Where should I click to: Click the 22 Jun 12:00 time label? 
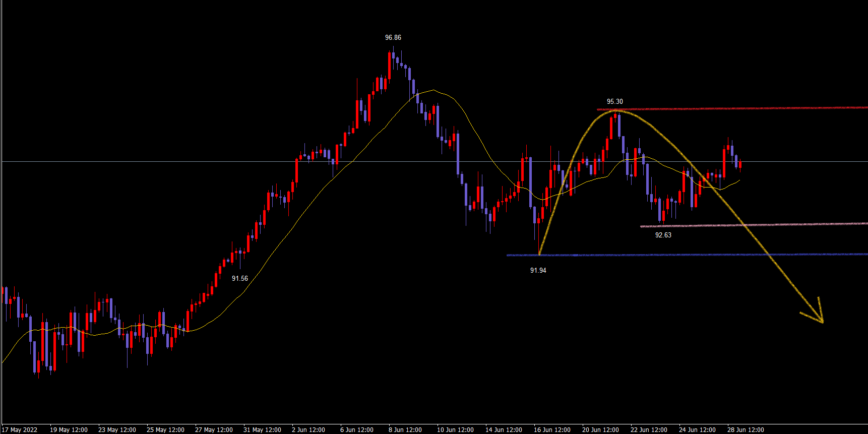click(649, 430)
